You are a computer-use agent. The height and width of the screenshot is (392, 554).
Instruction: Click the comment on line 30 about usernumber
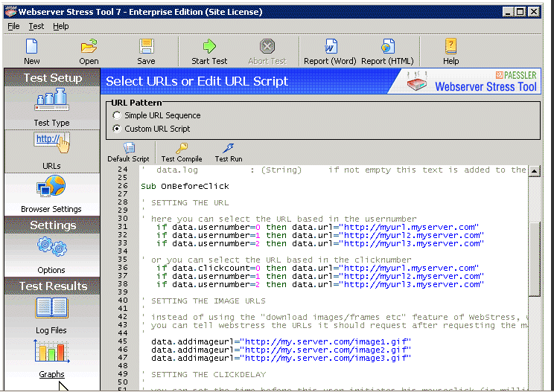pyautogui.click(x=278, y=219)
